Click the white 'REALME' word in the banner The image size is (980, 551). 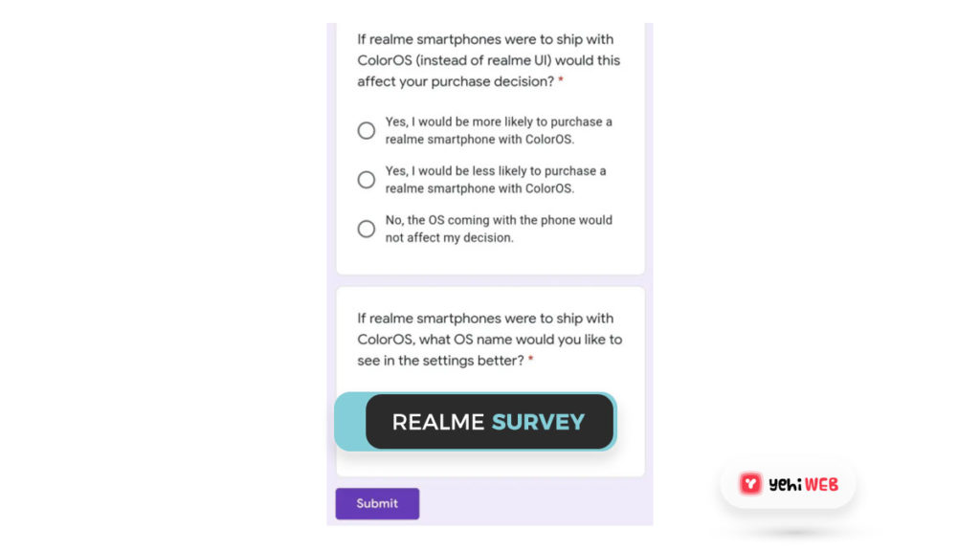pyautogui.click(x=437, y=423)
